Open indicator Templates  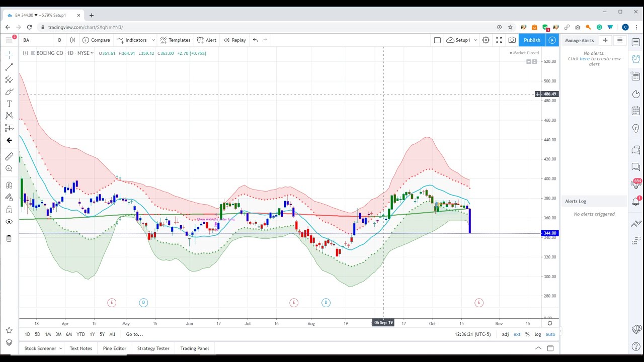click(175, 40)
